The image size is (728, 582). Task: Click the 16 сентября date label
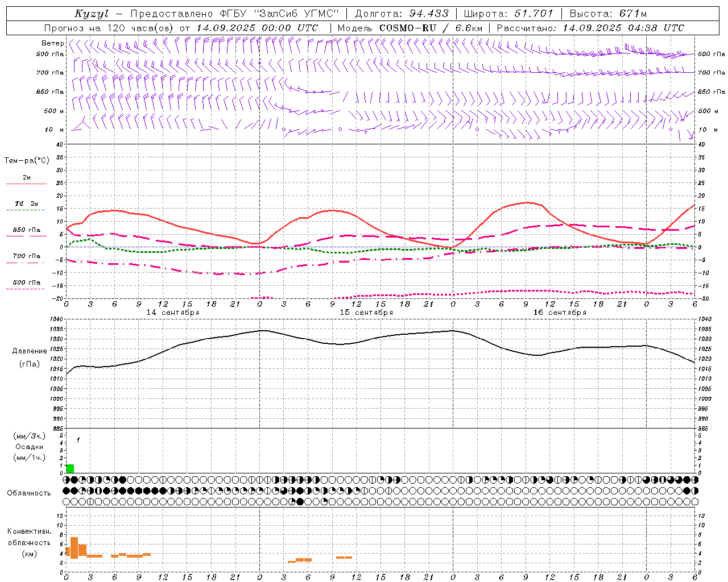click(x=560, y=313)
